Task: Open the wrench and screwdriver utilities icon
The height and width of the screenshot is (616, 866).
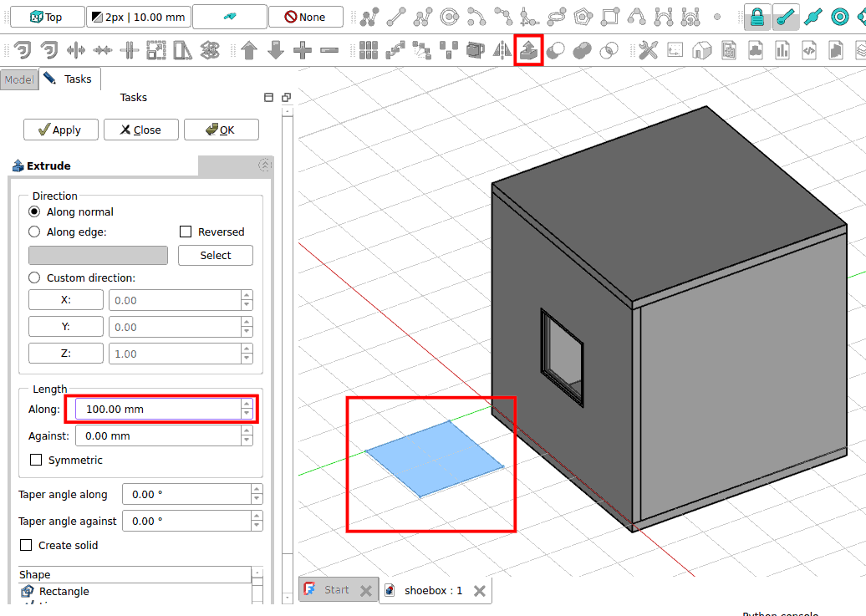Action: point(648,51)
